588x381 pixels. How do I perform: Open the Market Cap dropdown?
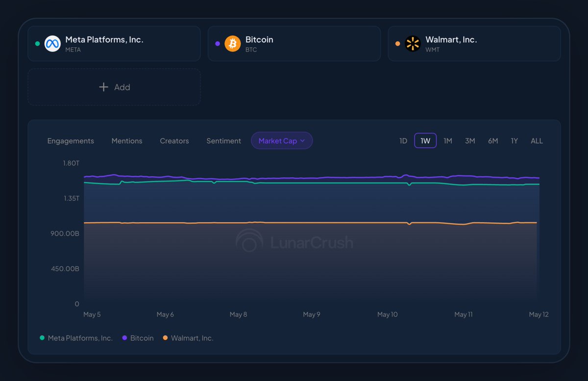click(282, 141)
